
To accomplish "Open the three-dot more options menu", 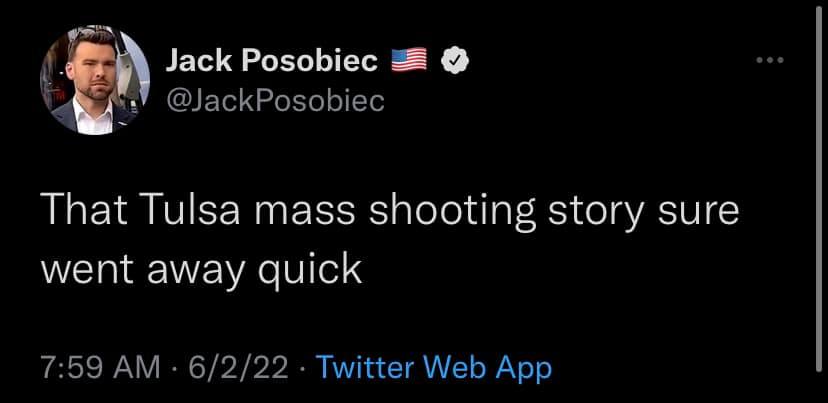I will [x=772, y=61].
